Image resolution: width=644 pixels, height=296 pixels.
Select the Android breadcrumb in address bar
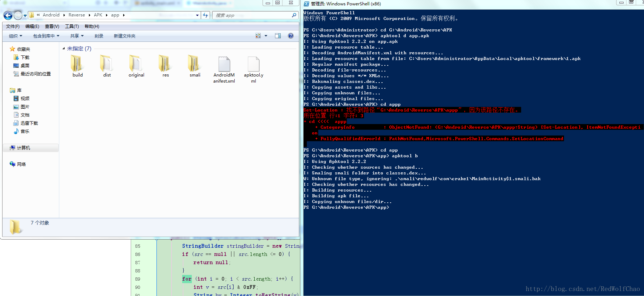coord(51,15)
